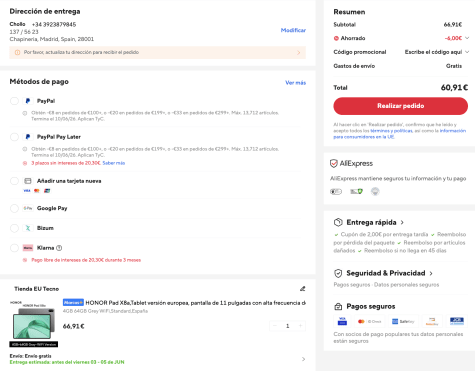This screenshot has width=475, height=371.
Task: Click the Visa payment badge under Pagos seguros
Action: tap(342, 321)
